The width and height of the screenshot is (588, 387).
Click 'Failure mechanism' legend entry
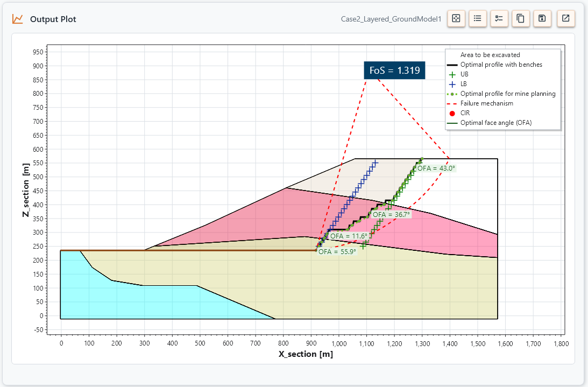point(487,103)
